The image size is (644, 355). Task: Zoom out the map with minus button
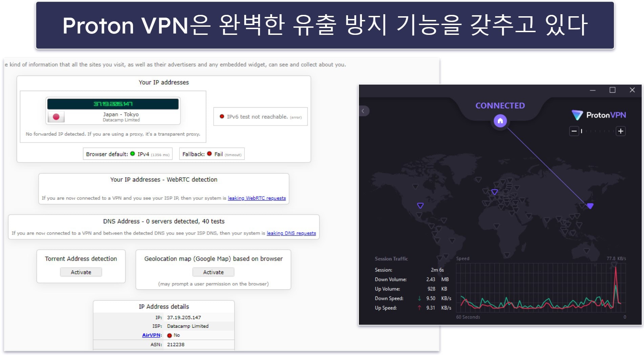574,131
